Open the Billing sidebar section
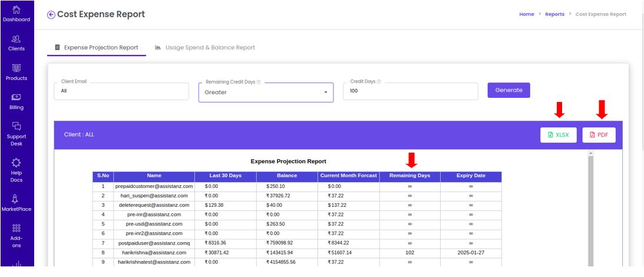The width and height of the screenshot is (644, 277). click(16, 102)
